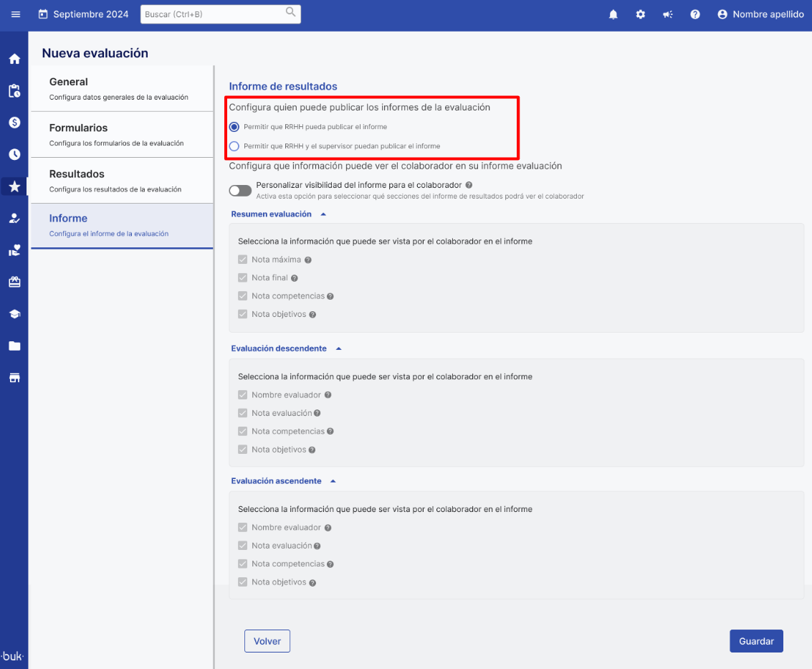812x669 pixels.
Task: Click the Guardar button
Action: (756, 641)
